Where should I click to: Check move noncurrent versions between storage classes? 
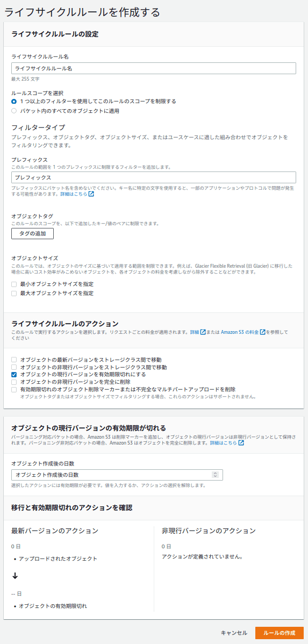tap(14, 367)
